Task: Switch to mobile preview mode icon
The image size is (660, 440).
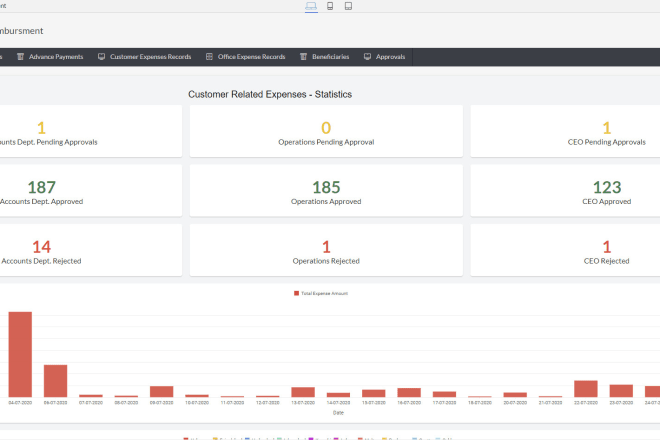Action: pos(330,6)
